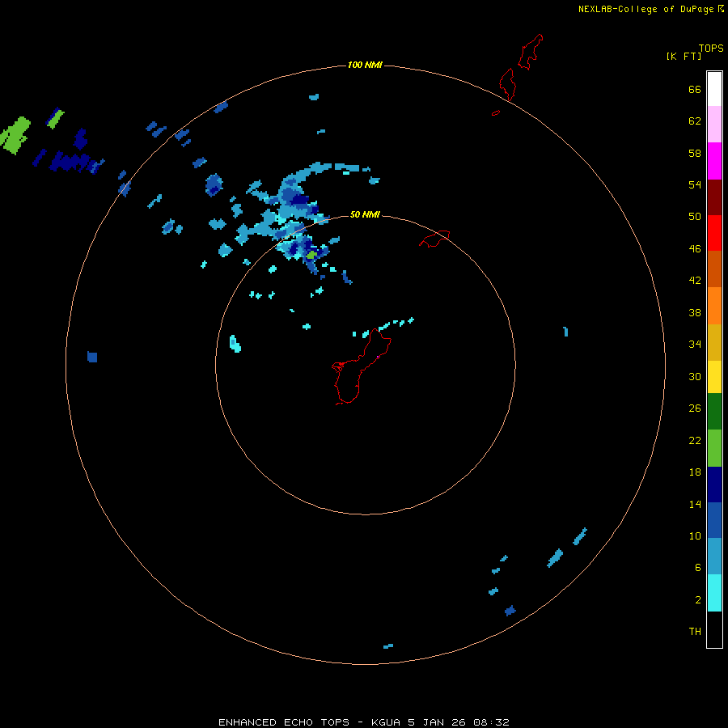Click the 2 legend value
Image resolution: width=728 pixels, height=728 pixels.
pyautogui.click(x=698, y=600)
